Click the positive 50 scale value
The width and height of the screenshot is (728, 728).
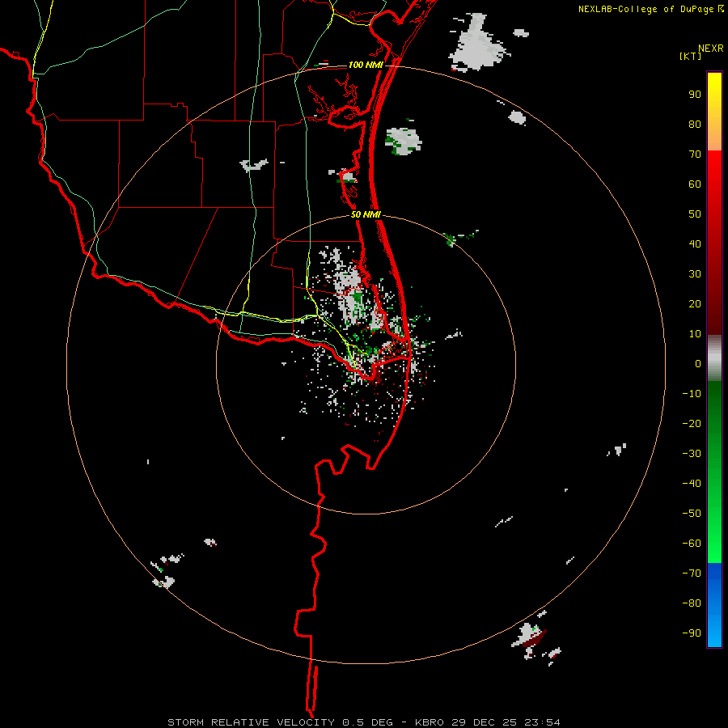[x=695, y=214]
